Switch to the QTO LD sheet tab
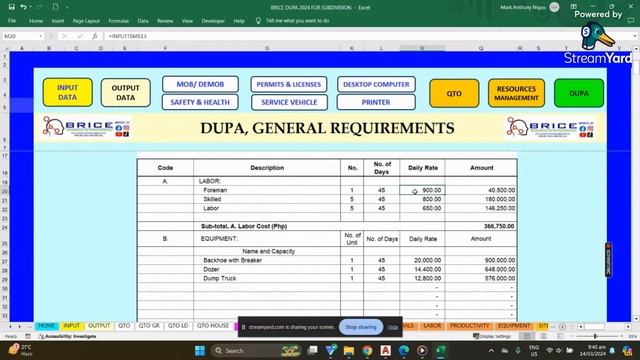 pyautogui.click(x=178, y=326)
